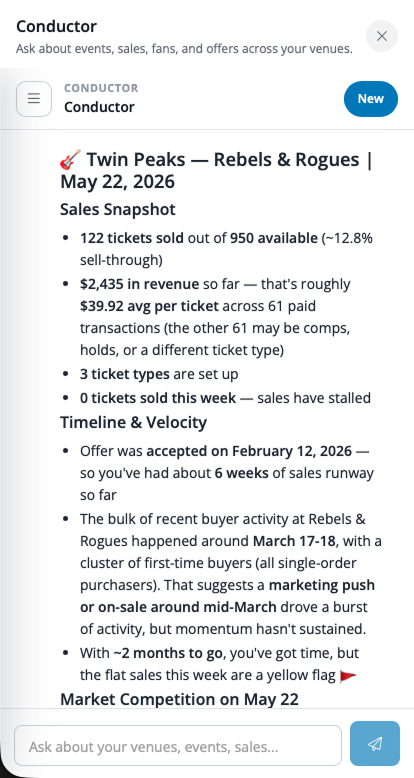Close the Conductor panel
Viewport: 414px width, 778px height.
(382, 36)
